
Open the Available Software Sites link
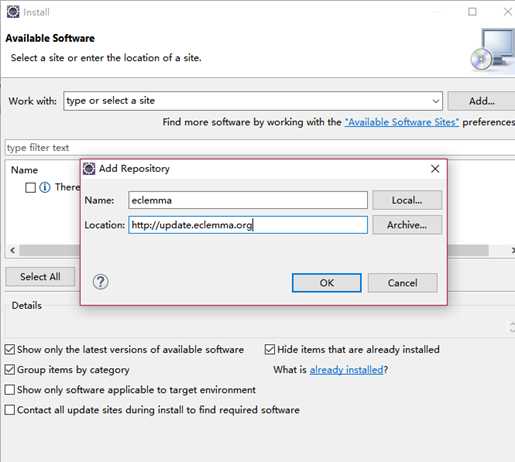coord(402,122)
